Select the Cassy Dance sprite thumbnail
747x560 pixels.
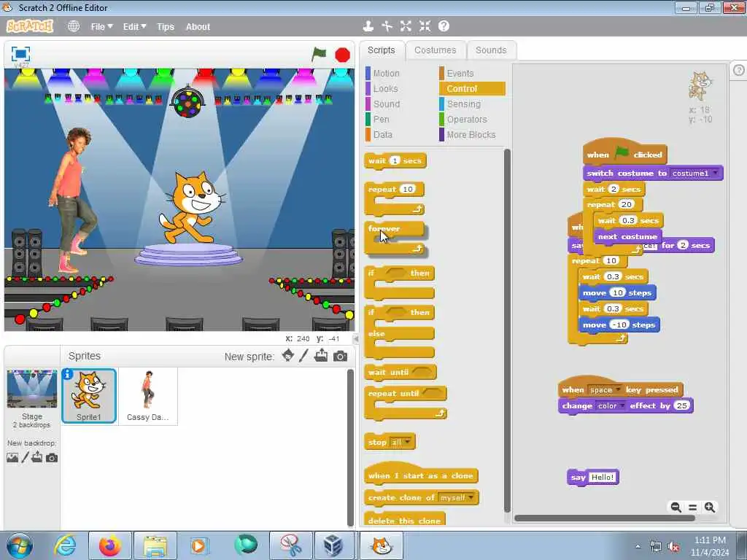coord(147,396)
